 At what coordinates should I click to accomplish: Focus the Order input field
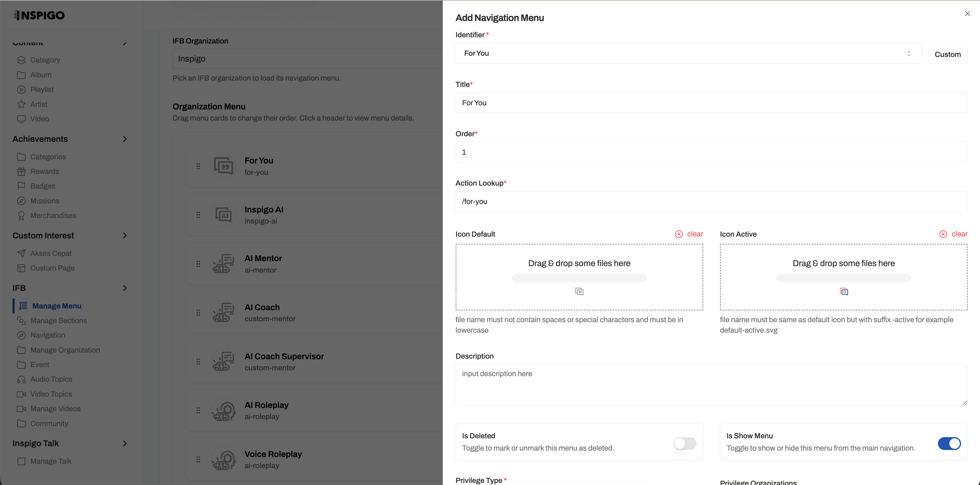click(711, 152)
